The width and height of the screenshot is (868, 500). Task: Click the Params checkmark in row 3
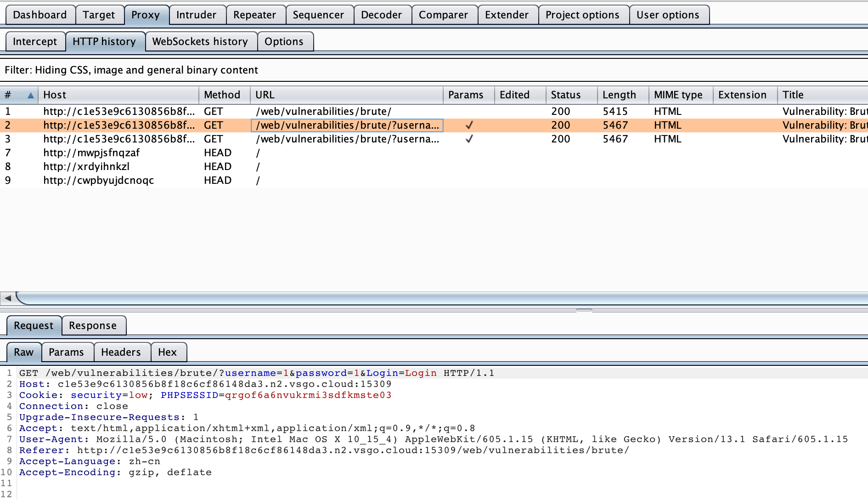pos(469,139)
